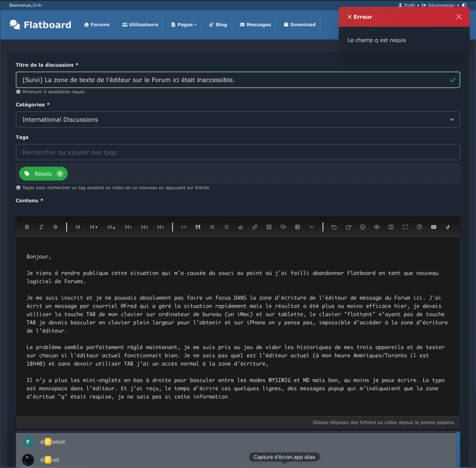
Task: Open the emoji picker in the toolbar
Action: [363, 227]
